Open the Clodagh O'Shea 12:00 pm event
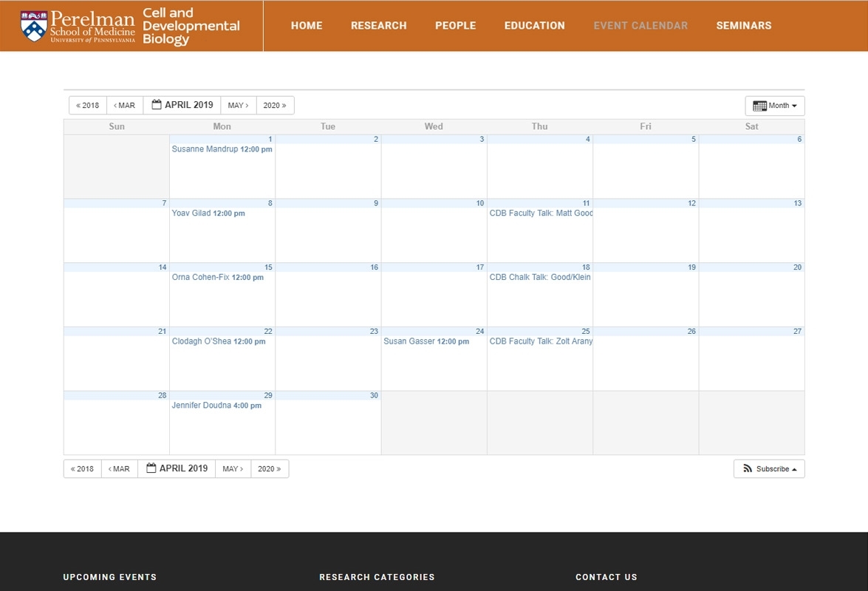This screenshot has width=868, height=591. point(219,341)
